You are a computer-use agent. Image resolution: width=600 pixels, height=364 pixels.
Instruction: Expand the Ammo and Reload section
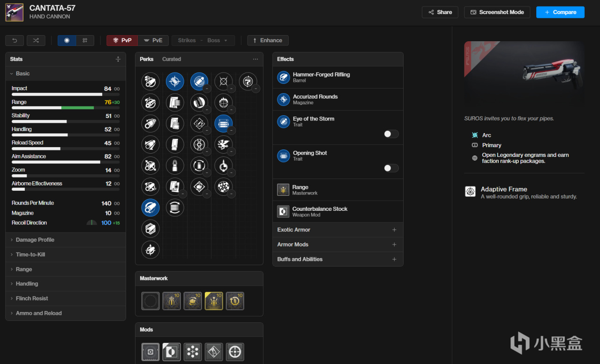coord(66,313)
